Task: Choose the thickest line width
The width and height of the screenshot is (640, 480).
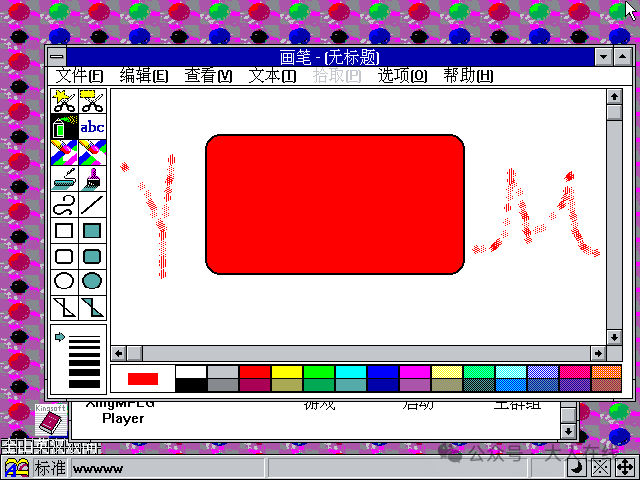Action: (x=84, y=384)
